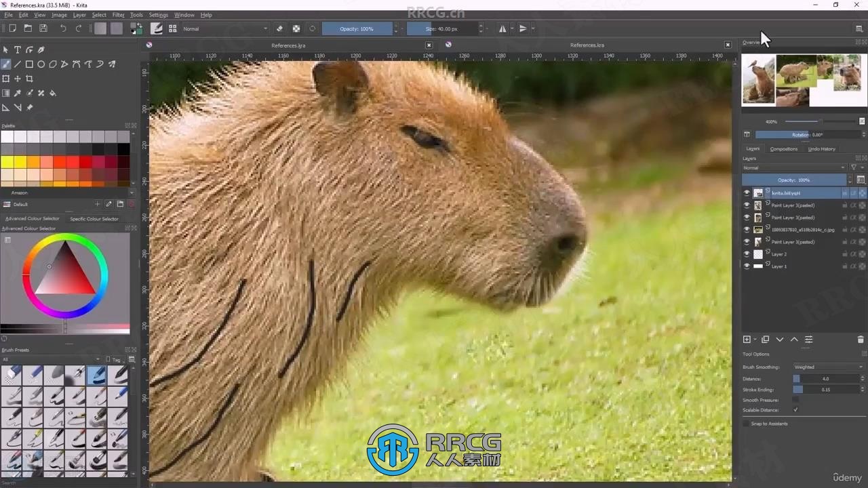Viewport: 868px width, 488px height.
Task: Click the New document icon
Action: (12, 28)
